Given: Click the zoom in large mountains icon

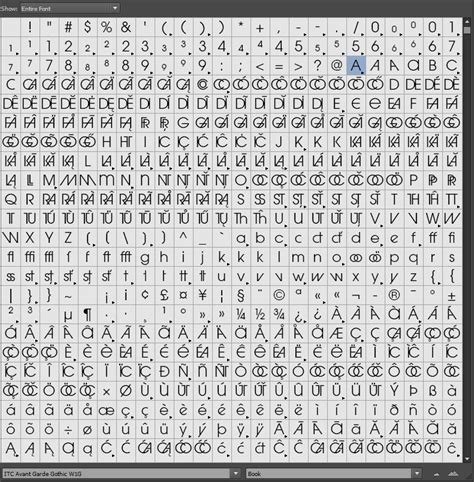Looking at the screenshot, I should click(453, 474).
